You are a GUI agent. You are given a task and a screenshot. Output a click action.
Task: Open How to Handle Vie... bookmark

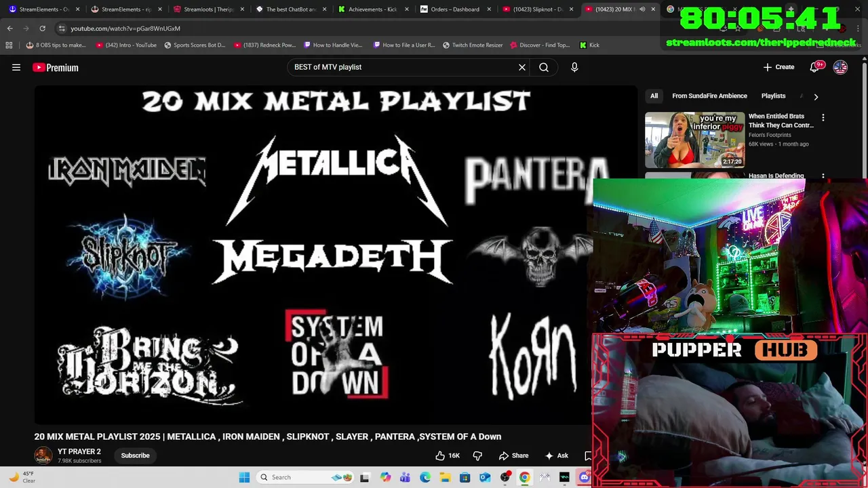coord(333,45)
